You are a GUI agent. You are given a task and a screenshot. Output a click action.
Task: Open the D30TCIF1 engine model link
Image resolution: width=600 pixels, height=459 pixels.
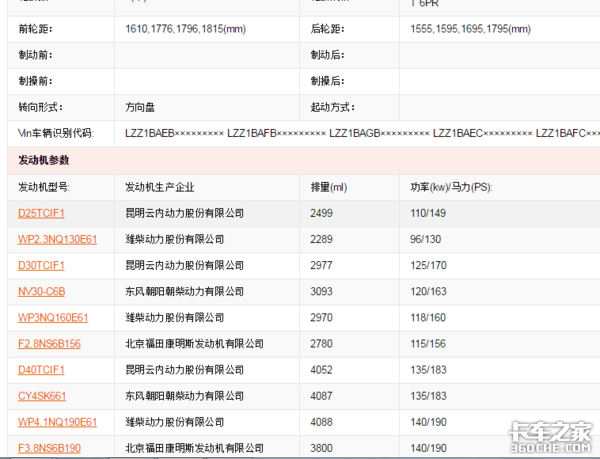[x=41, y=265]
